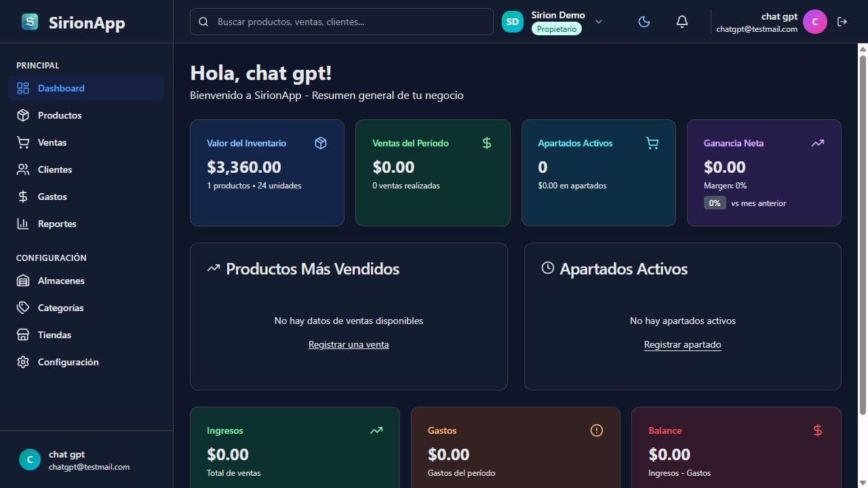Click the Clientes people icon
868x488 pixels.
click(x=23, y=169)
